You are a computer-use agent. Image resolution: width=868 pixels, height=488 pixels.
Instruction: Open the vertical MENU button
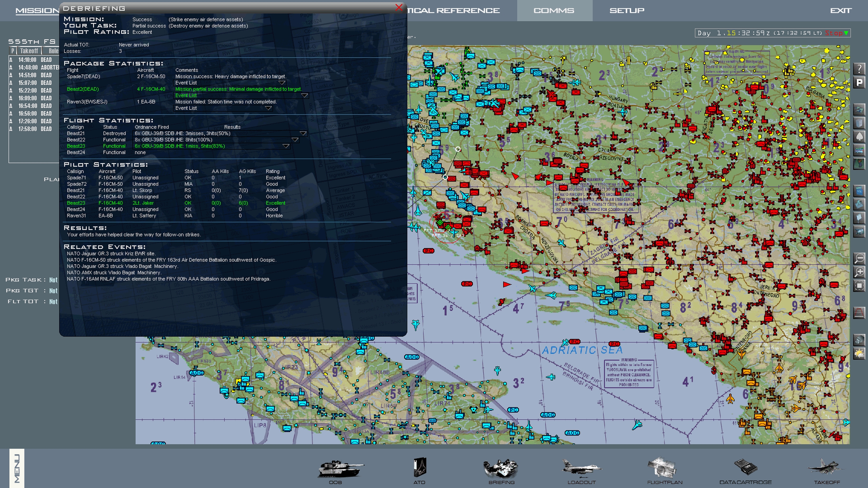[x=17, y=468]
